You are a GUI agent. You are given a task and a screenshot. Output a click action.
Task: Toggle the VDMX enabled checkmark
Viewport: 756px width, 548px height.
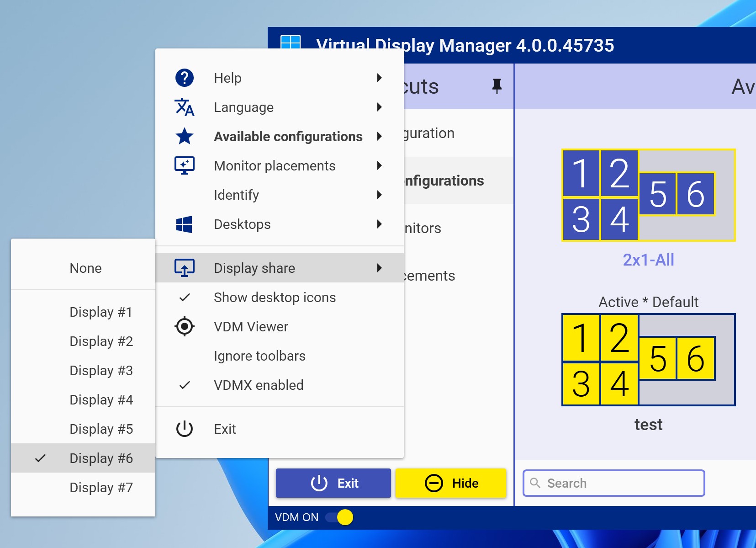(x=185, y=385)
